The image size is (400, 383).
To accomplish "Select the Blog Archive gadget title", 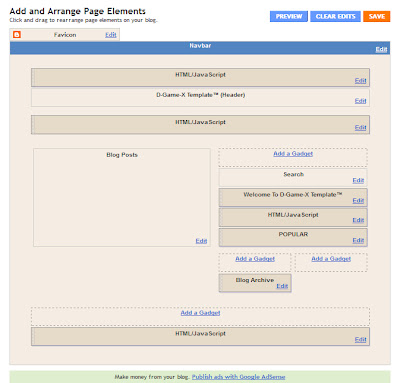I will click(255, 280).
